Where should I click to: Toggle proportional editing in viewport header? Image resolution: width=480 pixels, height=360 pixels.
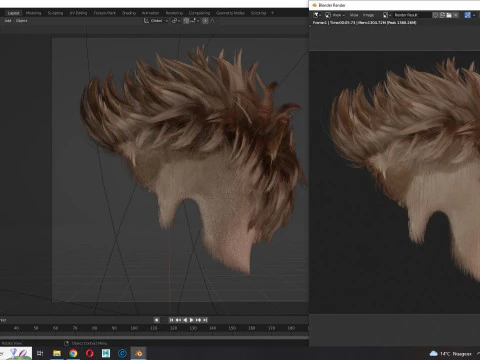(205, 21)
